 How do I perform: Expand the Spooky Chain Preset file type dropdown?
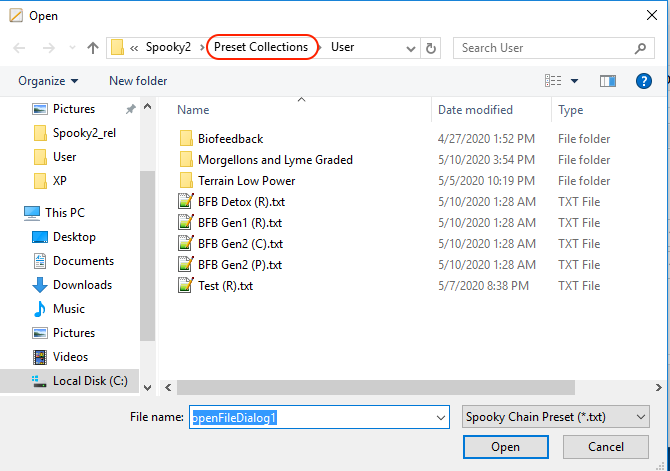pyautogui.click(x=641, y=417)
